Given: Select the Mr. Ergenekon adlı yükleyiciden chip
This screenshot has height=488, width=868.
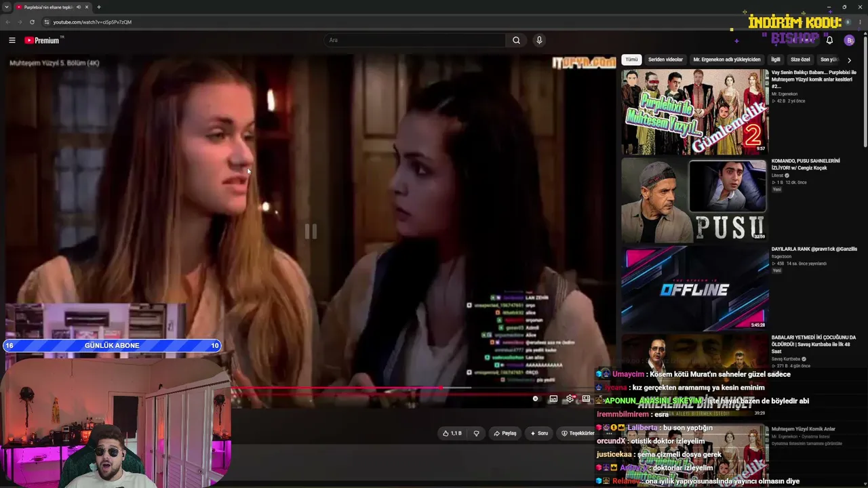Looking at the screenshot, I should (x=727, y=60).
